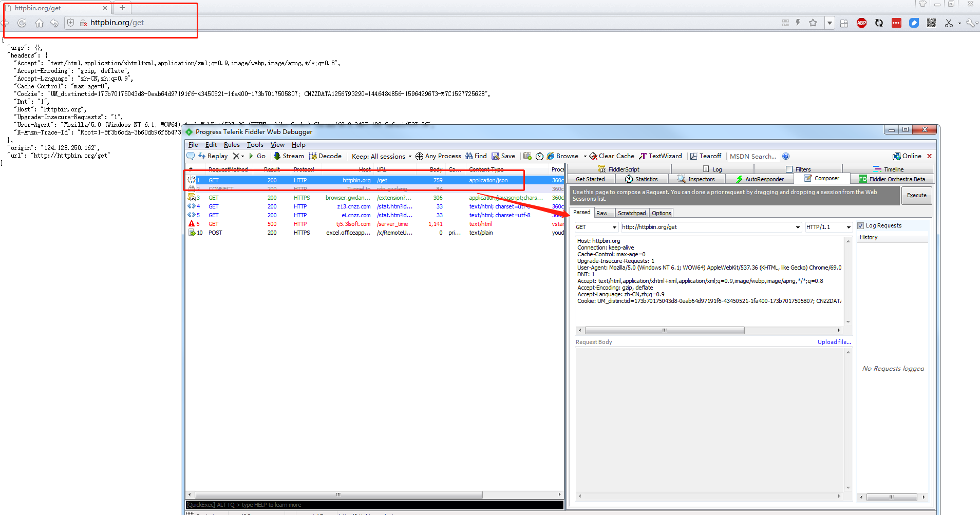Viewport: 980px width, 515px height.
Task: Click the camera screenshot icon in Fiddler
Action: 527,156
